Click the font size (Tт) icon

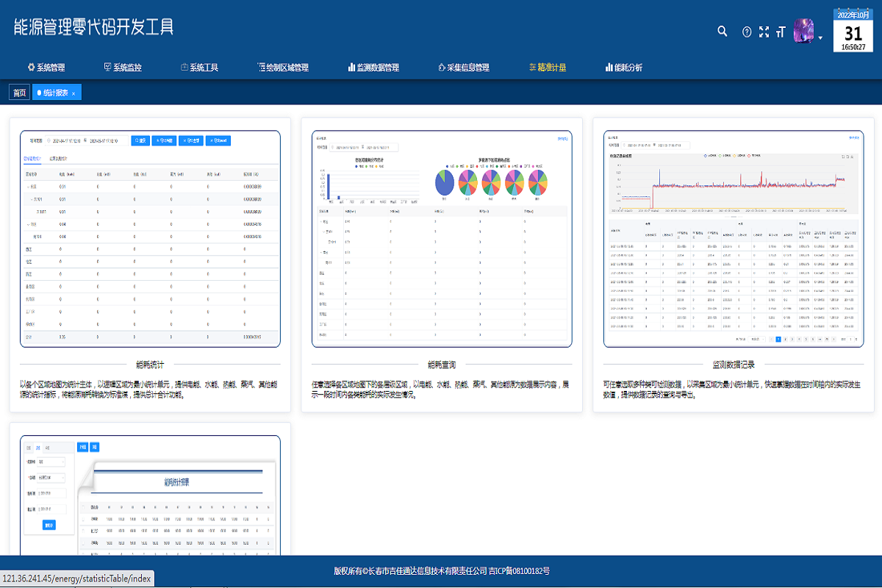click(780, 32)
